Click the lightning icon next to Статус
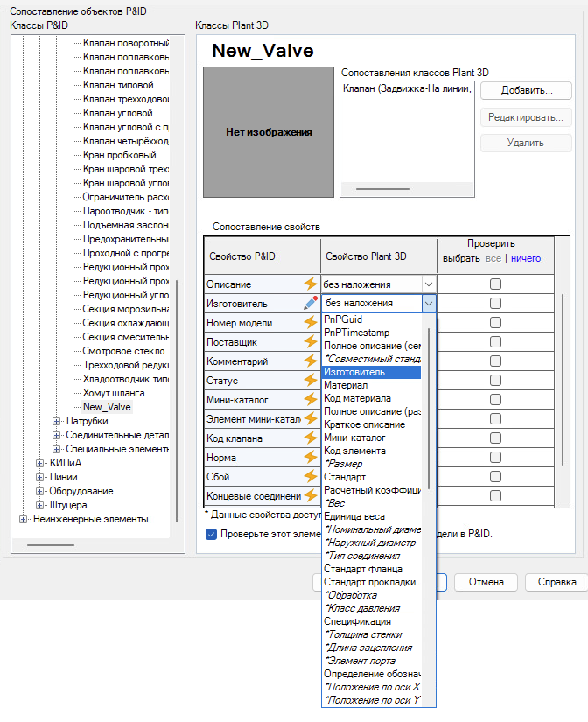The width and height of the screenshot is (588, 722). pos(311,380)
